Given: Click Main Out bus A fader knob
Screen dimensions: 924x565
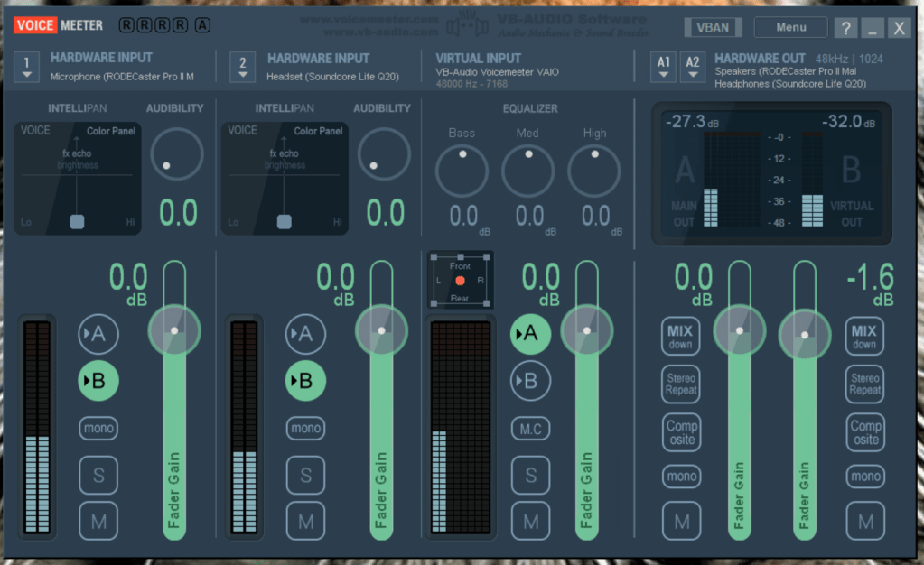Looking at the screenshot, I should (740, 330).
